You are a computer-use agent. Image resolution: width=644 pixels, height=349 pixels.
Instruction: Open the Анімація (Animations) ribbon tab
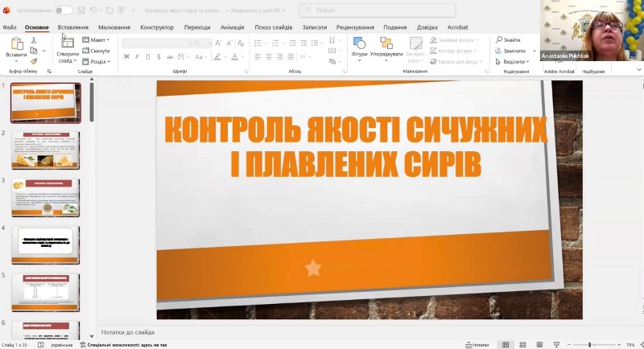click(233, 27)
